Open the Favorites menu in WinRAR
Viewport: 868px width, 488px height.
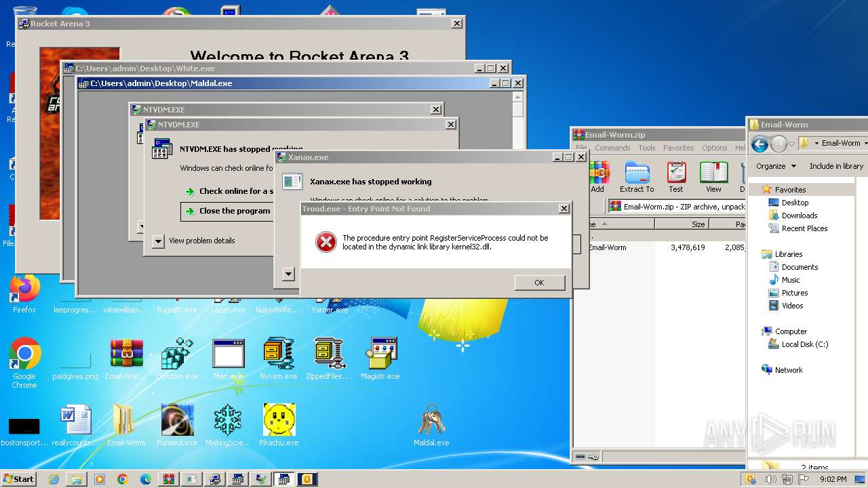click(678, 148)
